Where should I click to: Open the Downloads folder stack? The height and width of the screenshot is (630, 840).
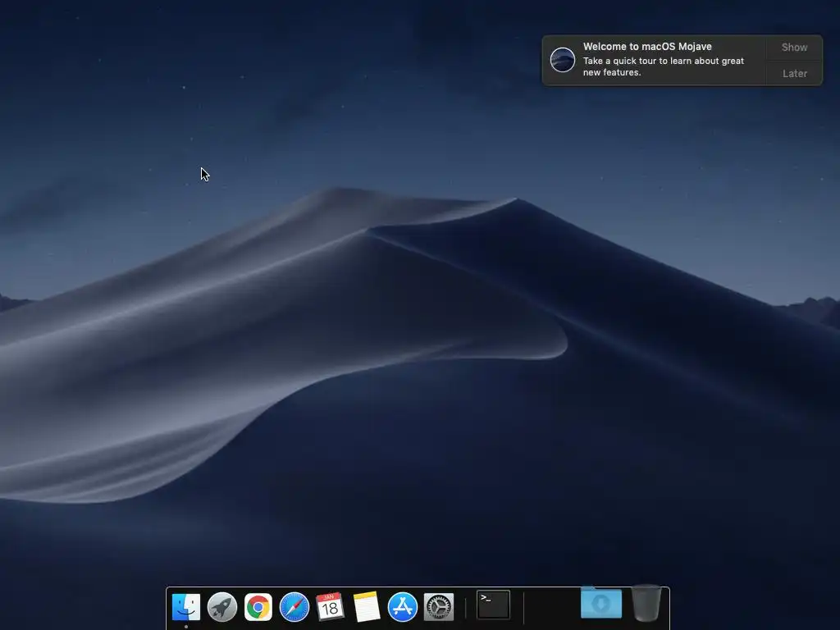point(601,603)
